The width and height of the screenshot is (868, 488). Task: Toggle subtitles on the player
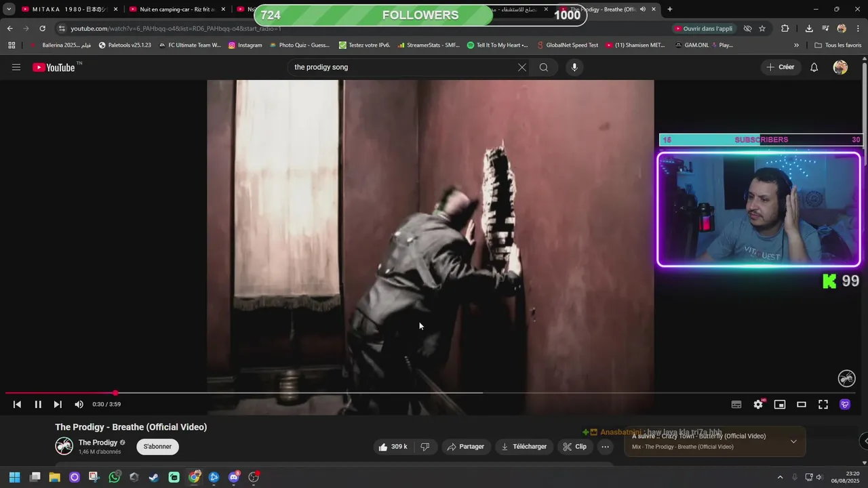tap(736, 405)
